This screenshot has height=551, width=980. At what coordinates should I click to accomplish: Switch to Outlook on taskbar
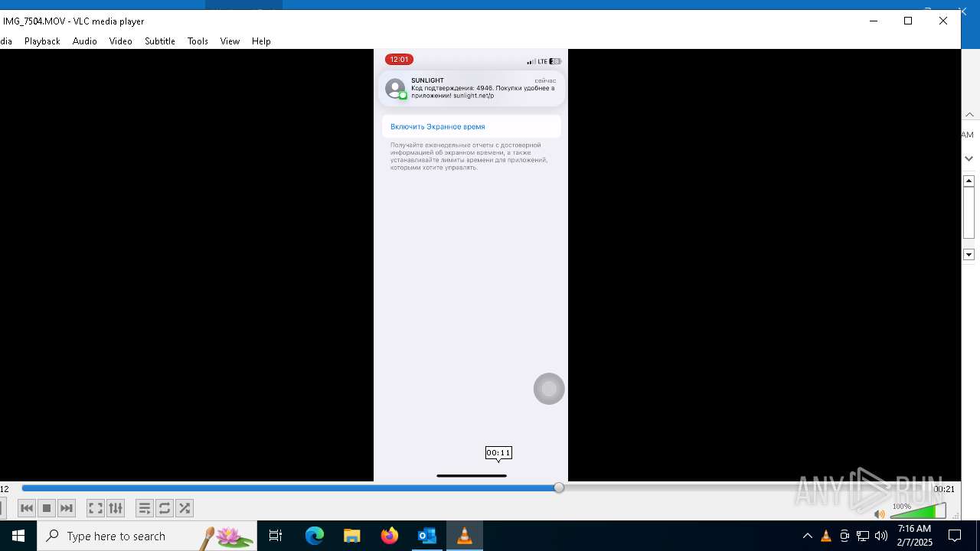pyautogui.click(x=426, y=536)
